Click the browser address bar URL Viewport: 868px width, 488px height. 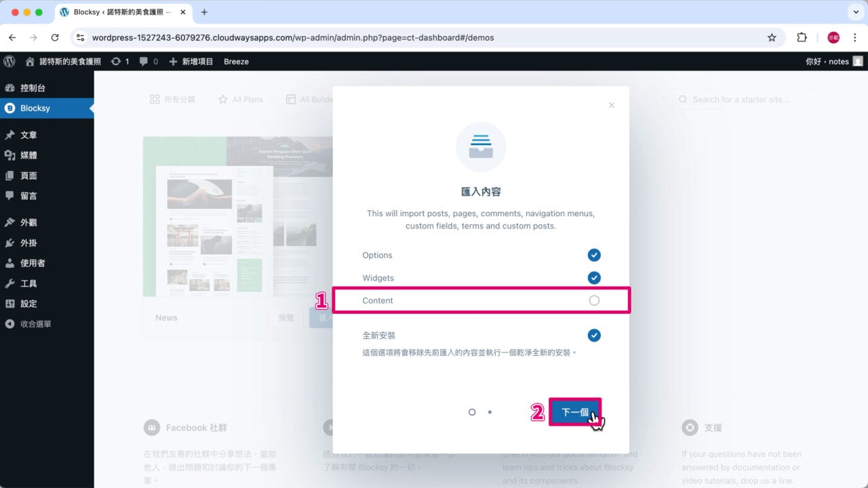point(293,38)
